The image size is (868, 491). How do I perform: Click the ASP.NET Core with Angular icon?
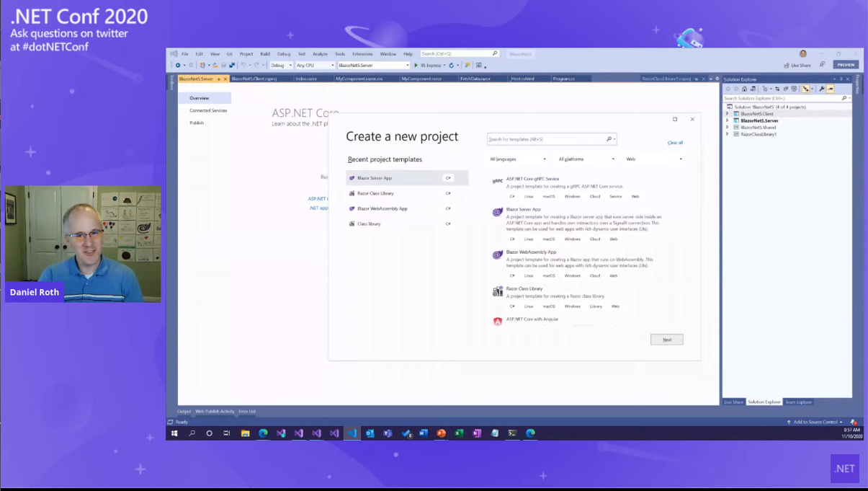(498, 322)
